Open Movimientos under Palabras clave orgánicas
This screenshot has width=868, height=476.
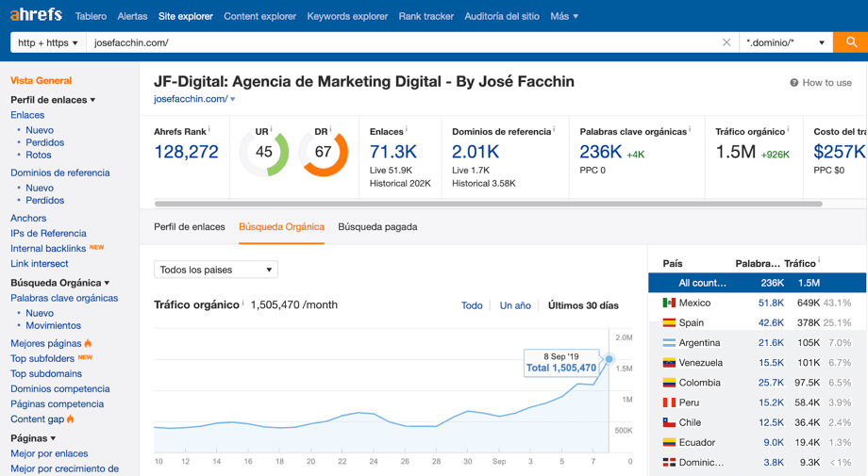tap(53, 325)
